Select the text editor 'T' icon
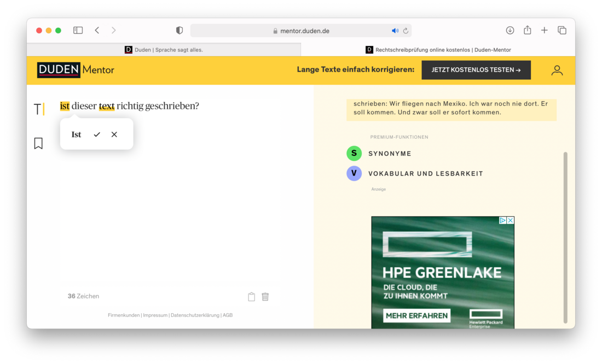The width and height of the screenshot is (602, 364). point(38,109)
